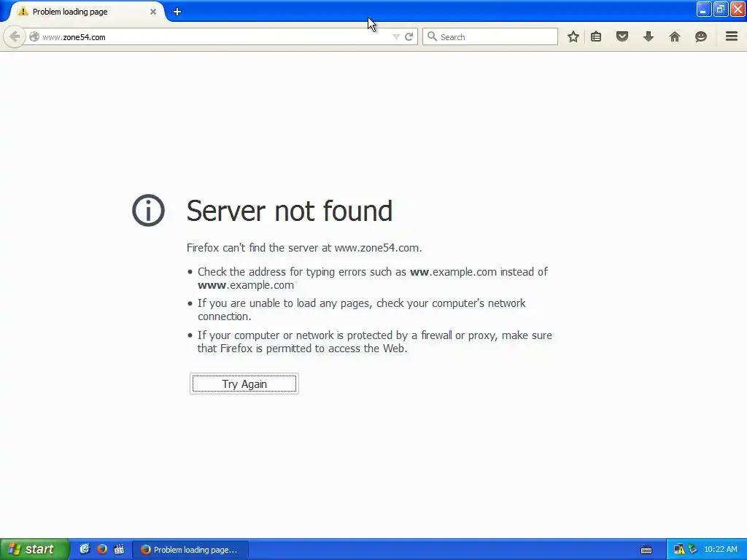
Task: Click the 10:22 AM clock
Action: [721, 550]
